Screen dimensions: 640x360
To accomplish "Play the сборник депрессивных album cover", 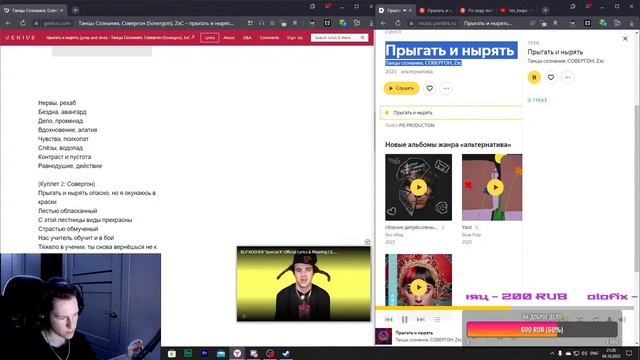I will click(418, 187).
